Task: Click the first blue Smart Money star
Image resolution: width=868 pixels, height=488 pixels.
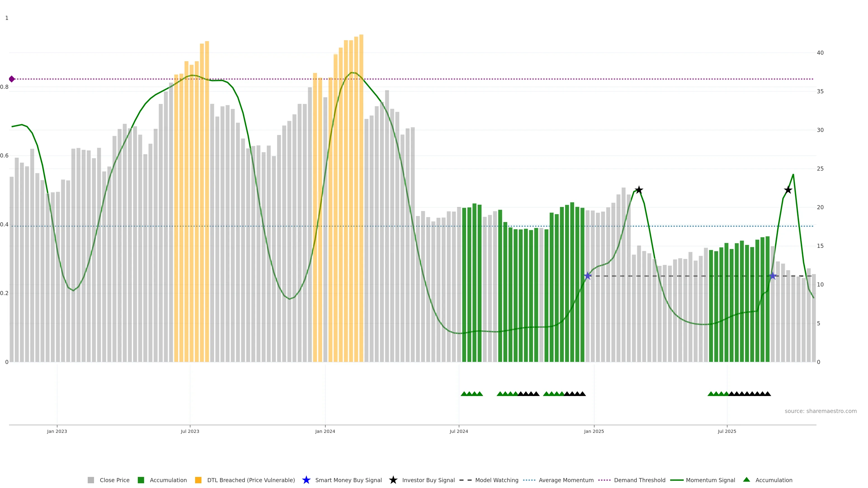Action: coord(588,276)
